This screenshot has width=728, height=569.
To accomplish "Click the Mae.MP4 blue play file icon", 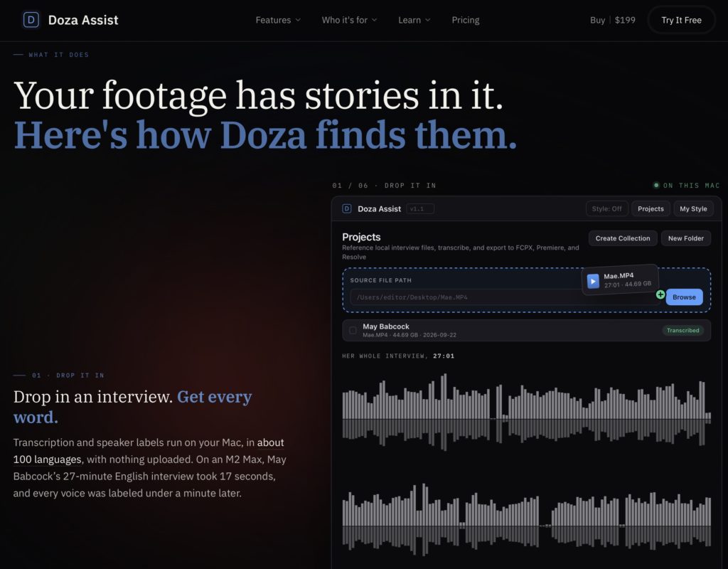I will pyautogui.click(x=593, y=281).
